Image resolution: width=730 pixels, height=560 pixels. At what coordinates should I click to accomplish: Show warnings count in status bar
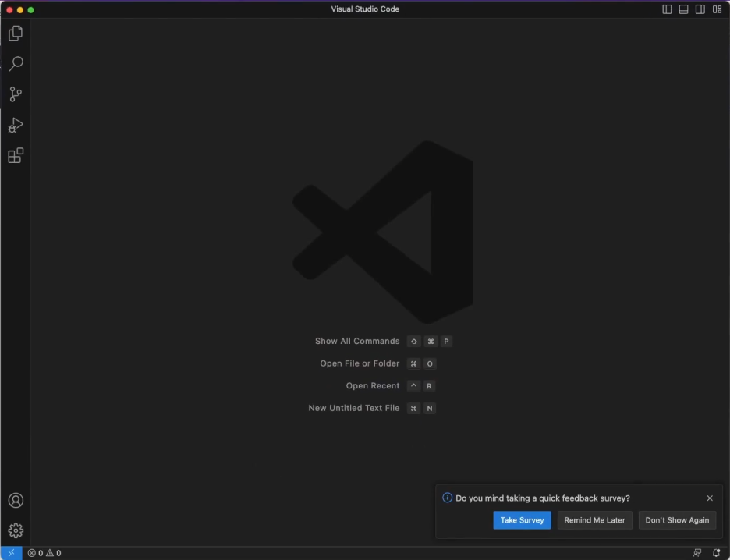click(54, 553)
